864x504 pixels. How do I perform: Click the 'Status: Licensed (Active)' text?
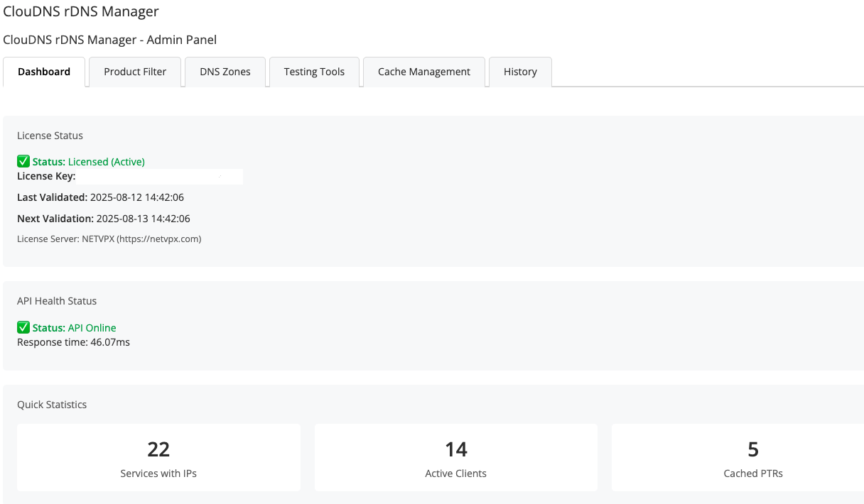pos(88,162)
